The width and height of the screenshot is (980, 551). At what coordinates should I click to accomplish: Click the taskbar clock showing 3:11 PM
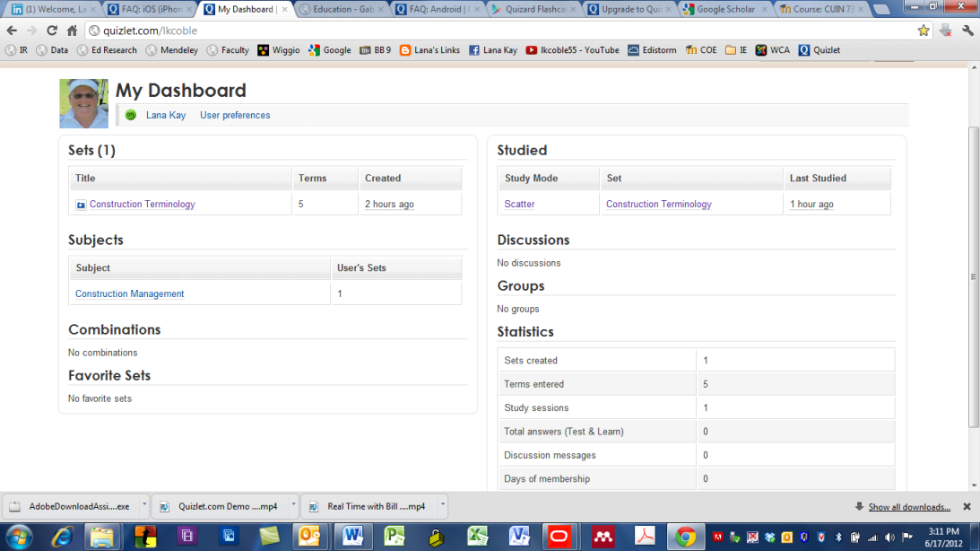[x=944, y=538]
